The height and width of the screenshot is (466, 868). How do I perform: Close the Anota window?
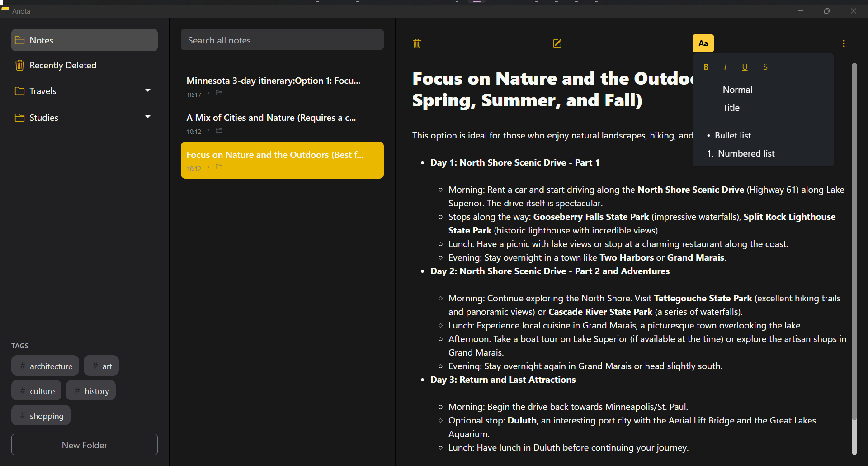click(x=853, y=11)
